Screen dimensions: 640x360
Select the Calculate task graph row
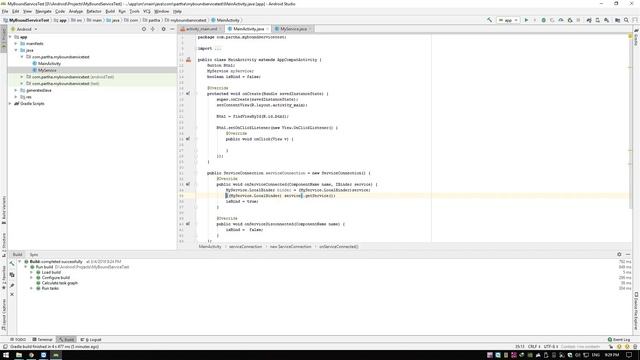60,283
